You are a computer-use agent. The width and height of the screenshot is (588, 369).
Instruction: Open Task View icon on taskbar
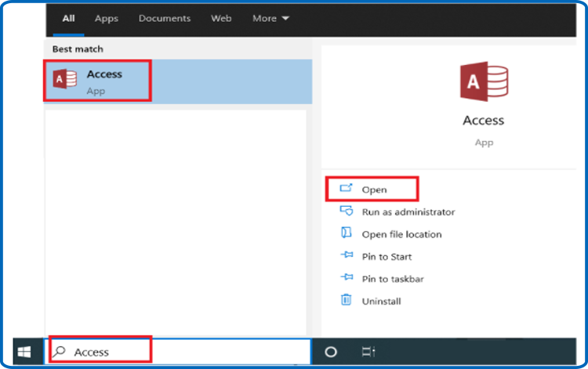(368, 352)
